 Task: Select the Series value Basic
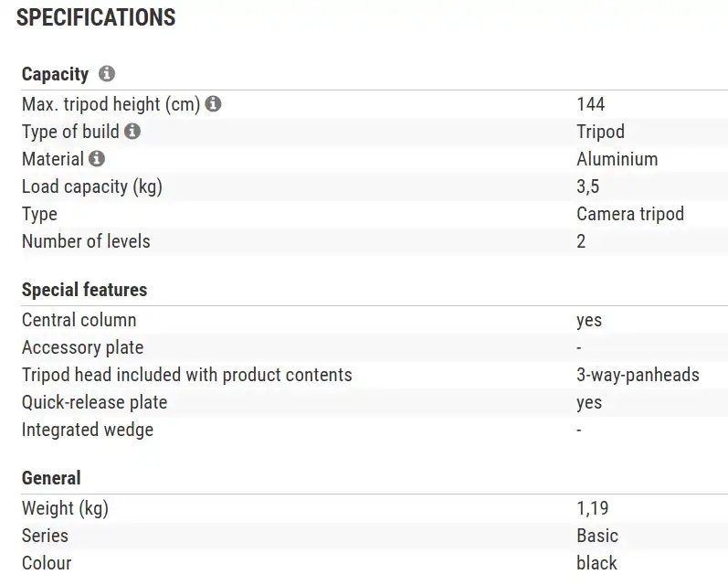597,536
